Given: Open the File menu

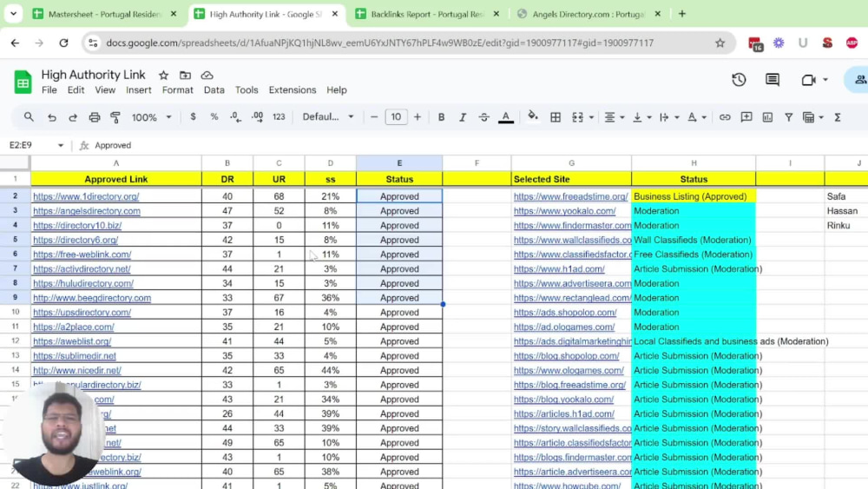Looking at the screenshot, I should [49, 89].
